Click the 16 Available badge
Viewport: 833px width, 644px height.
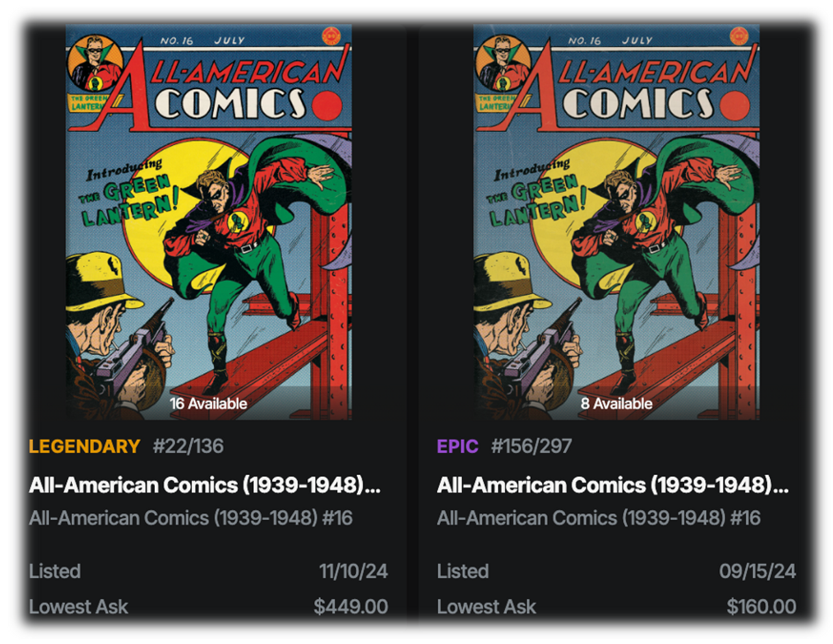(x=208, y=403)
